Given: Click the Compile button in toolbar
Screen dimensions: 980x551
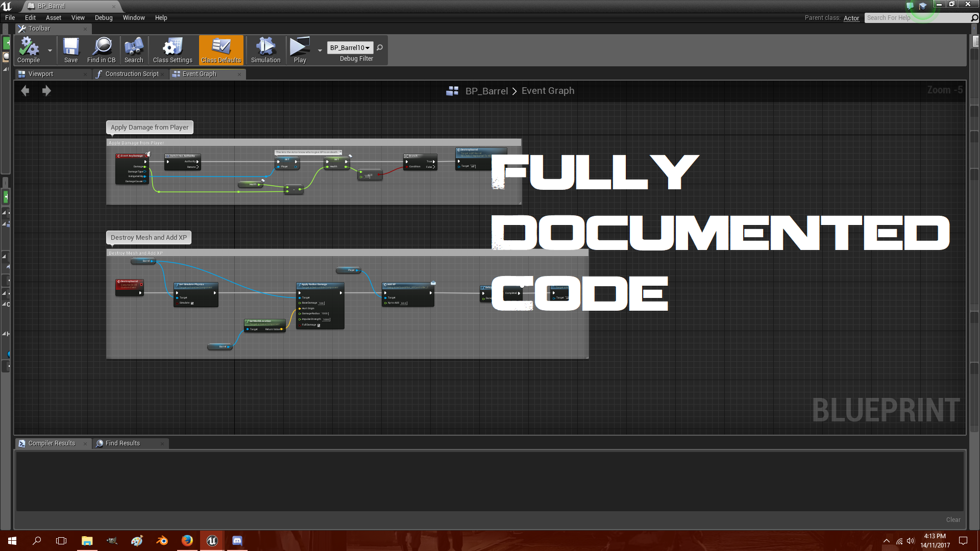Looking at the screenshot, I should [29, 51].
